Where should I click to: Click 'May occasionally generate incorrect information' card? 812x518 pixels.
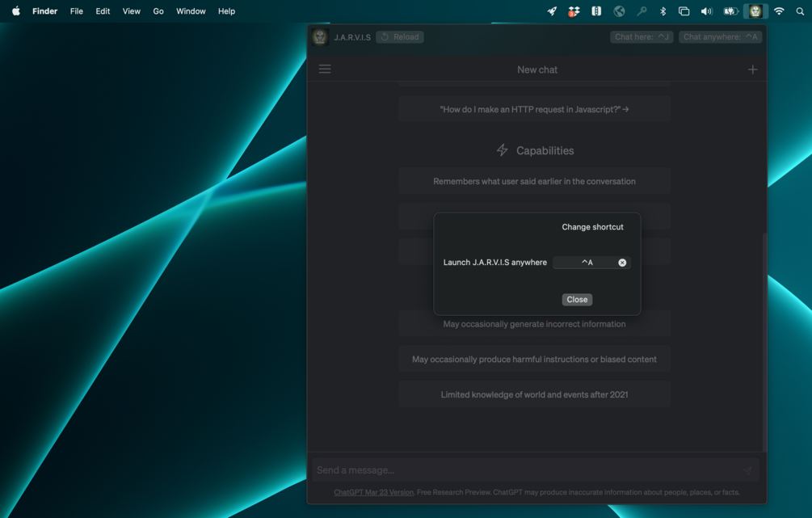coord(534,324)
